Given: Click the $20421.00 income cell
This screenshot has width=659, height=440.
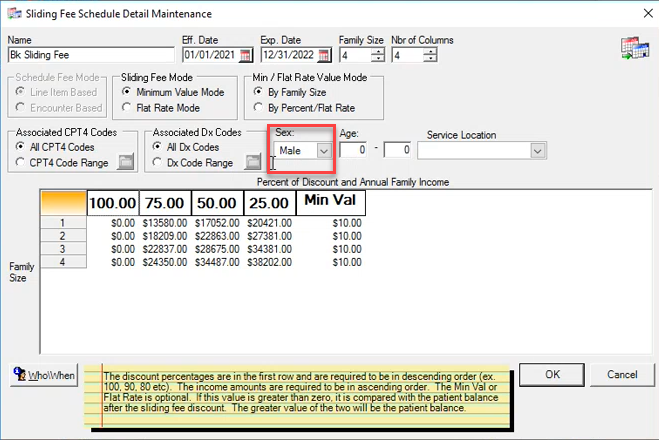Looking at the screenshot, I should (269, 223).
